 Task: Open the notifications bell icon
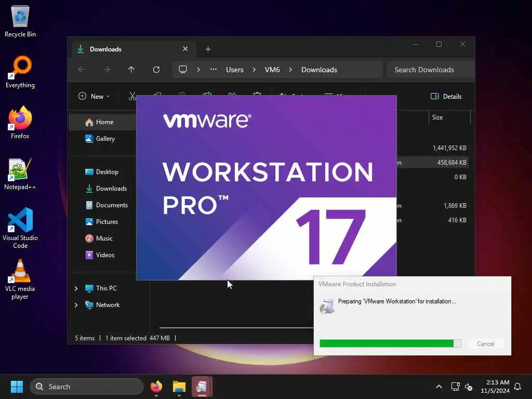pyautogui.click(x=517, y=387)
